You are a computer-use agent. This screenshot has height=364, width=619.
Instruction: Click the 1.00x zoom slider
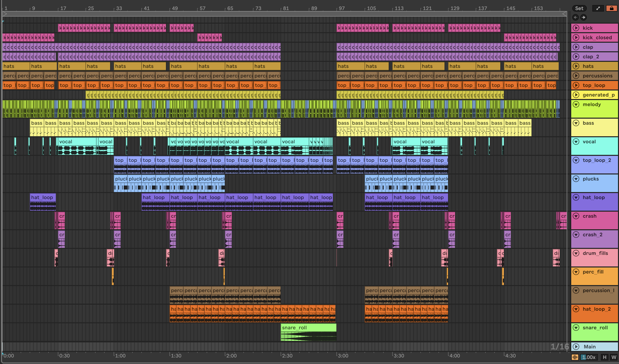(x=589, y=357)
